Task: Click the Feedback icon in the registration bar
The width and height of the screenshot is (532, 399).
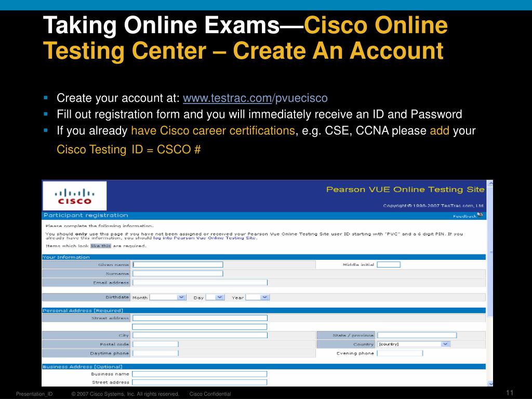Action: [480, 215]
